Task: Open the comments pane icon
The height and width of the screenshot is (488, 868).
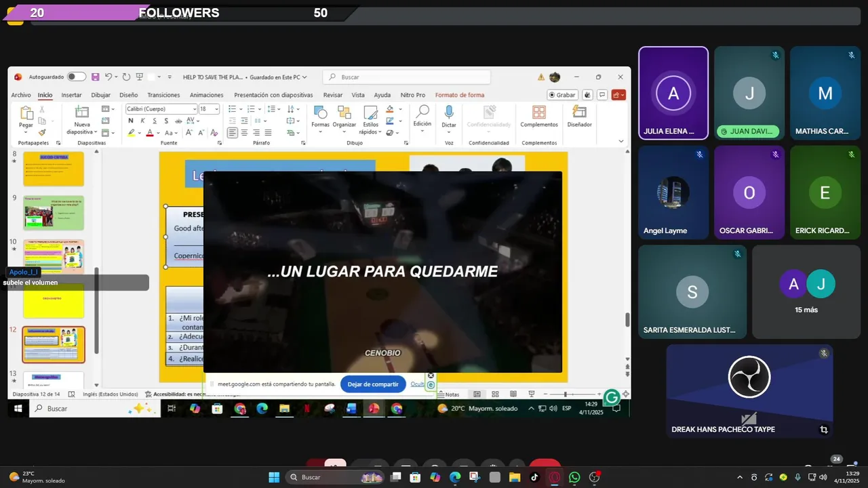Action: [602, 95]
